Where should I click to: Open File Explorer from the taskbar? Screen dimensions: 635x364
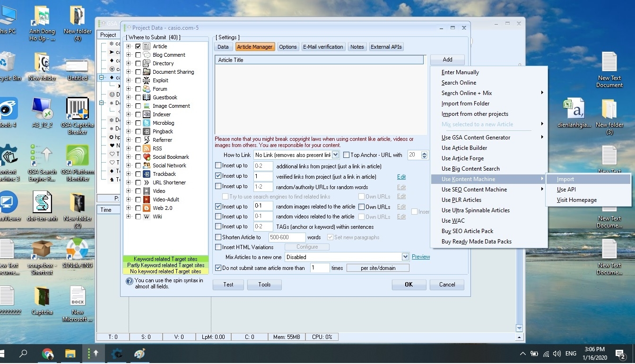click(70, 354)
